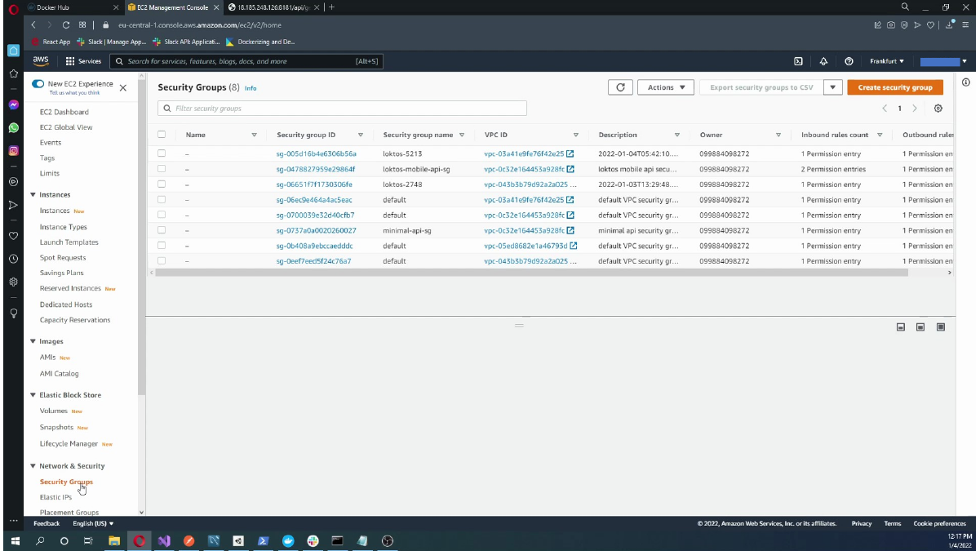Open security group sg-005d16b4e6306b56a link
The height and width of the screenshot is (551, 980).
317,153
